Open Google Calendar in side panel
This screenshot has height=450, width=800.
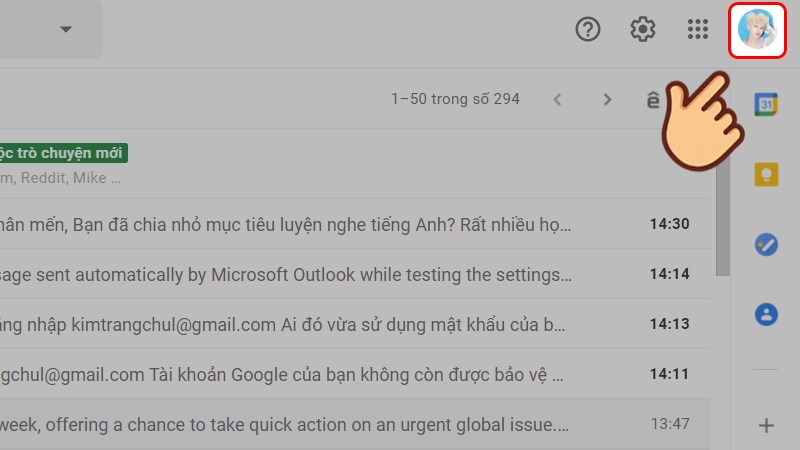[x=766, y=105]
